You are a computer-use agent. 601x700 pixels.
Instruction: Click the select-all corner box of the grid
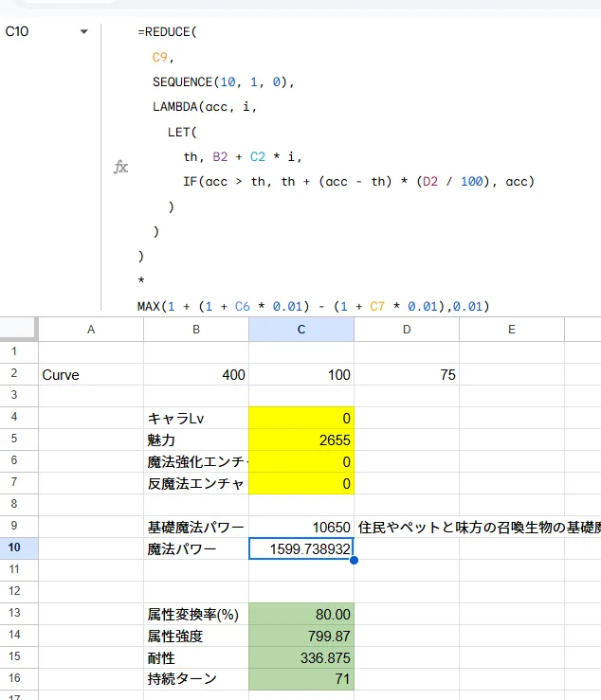(x=19, y=329)
